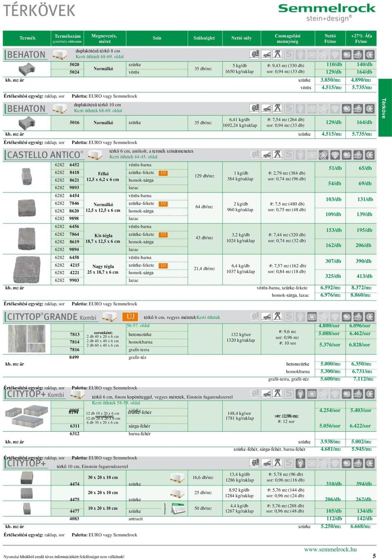The image size is (392, 560).
Task: Click the TÉRKÖVEK page title
Action: click(x=39, y=10)
